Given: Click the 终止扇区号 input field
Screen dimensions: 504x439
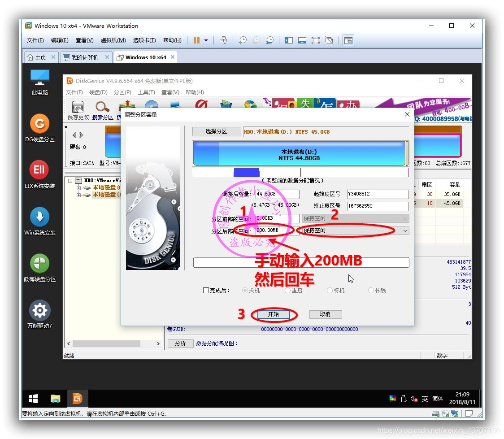Looking at the screenshot, I should point(378,206).
